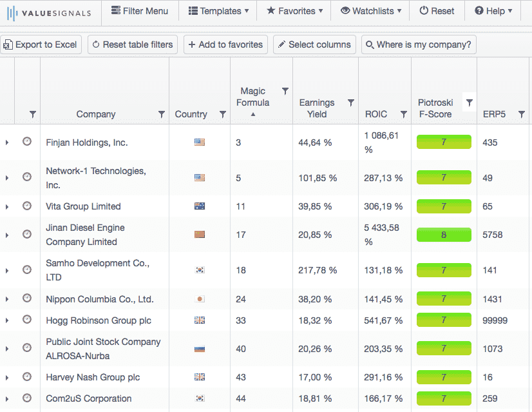Click the US flag for Finjan Holdings
This screenshot has width=532, height=412.
(200, 142)
